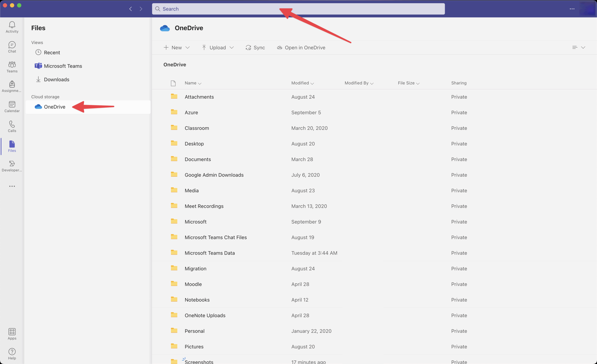
Task: Open Assignments backpack icon
Action: (12, 86)
